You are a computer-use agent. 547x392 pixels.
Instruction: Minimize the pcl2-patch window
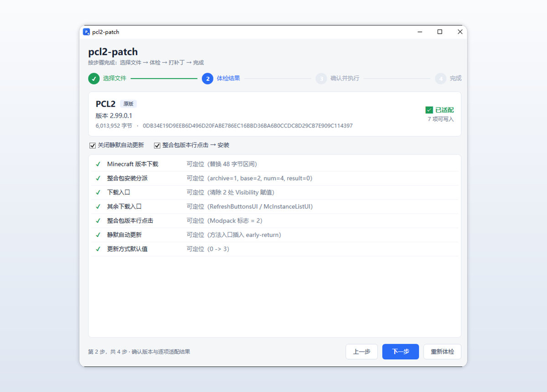click(x=419, y=32)
